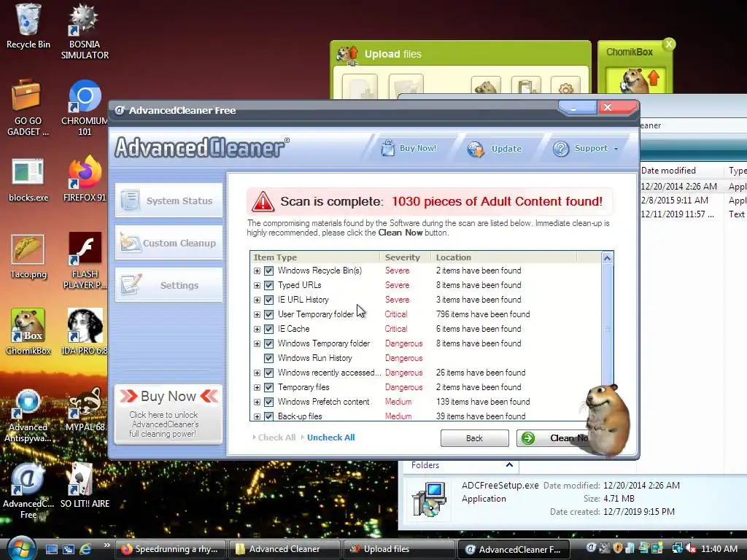The height and width of the screenshot is (560, 747).
Task: Click scroll up arrow of results list
Action: tap(608, 258)
